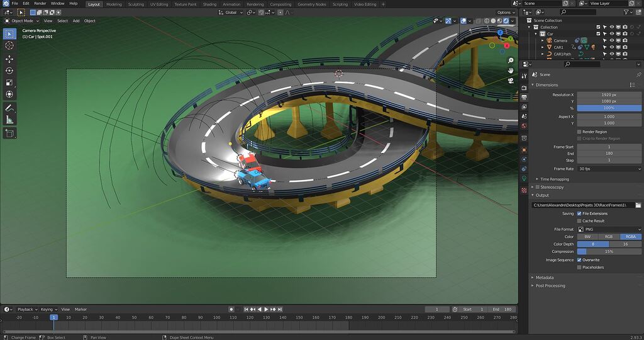This screenshot has height=340, width=644.
Task: Expand the CAR1Path tree item
Action: pos(543,54)
